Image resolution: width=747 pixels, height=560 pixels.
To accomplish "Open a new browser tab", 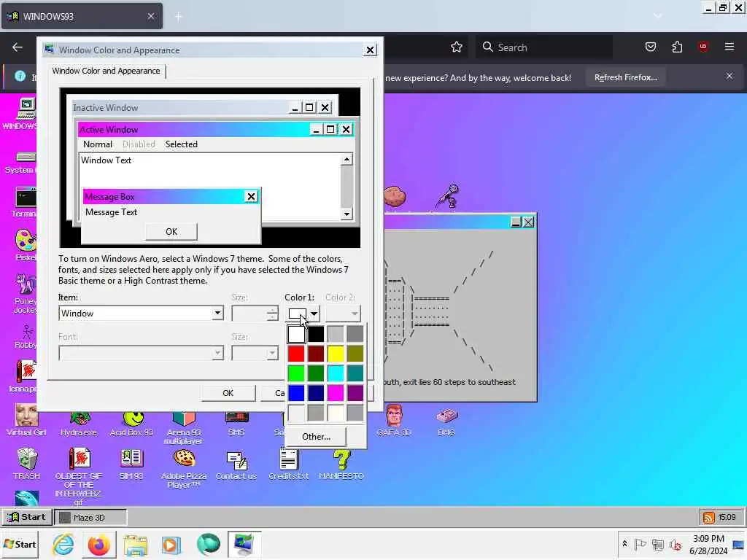I will tap(179, 17).
